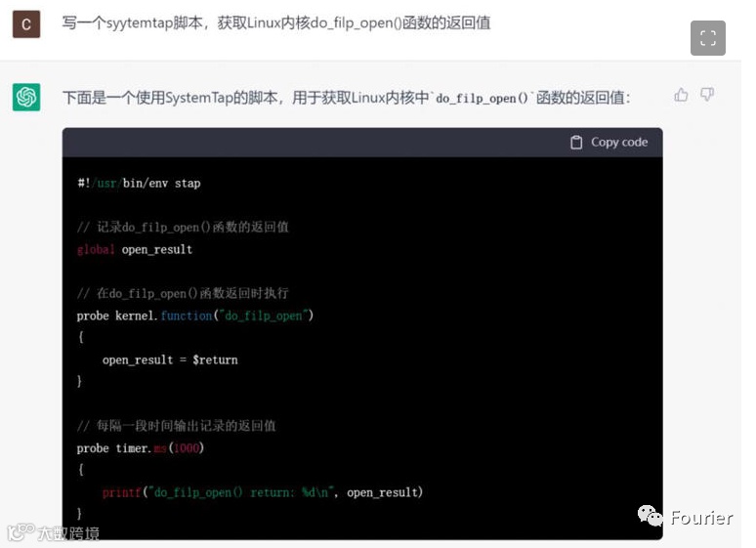This screenshot has width=756, height=548.
Task: Click the comment '// 在do_filp_open()函数返回时执行'
Action: pos(183,293)
